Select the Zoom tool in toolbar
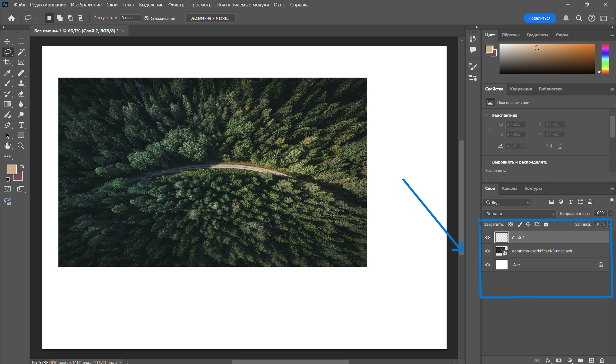Viewport: 616px width, 364px height. coord(21,146)
